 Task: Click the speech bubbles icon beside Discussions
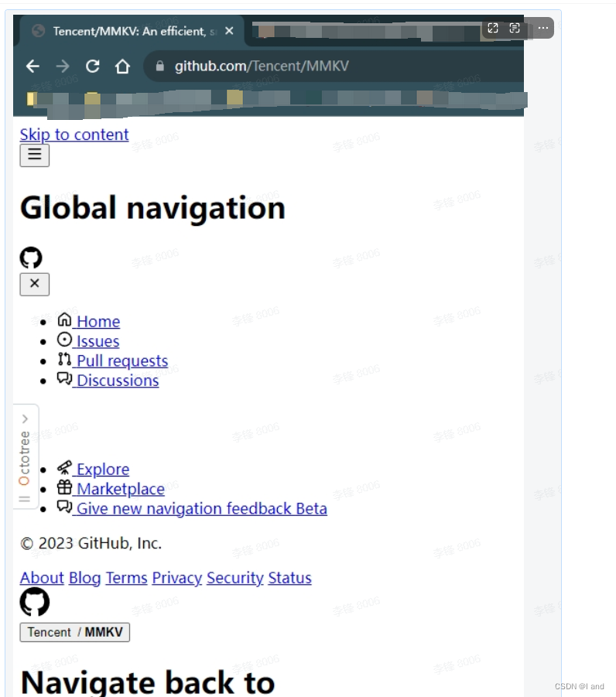click(64, 379)
